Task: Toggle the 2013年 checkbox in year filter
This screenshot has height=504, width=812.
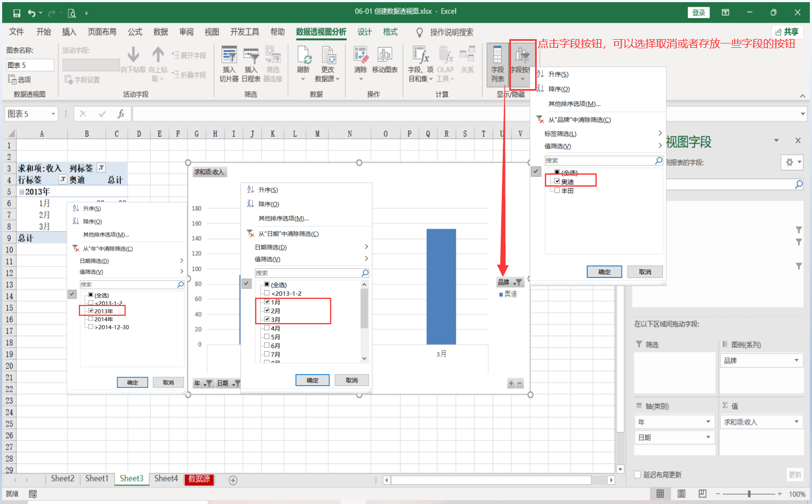Action: tap(91, 311)
